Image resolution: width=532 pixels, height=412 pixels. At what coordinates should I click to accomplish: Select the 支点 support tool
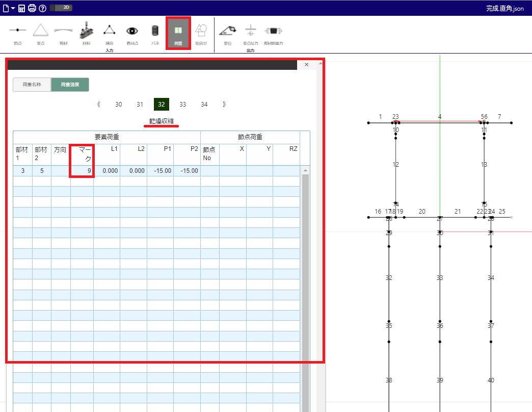pyautogui.click(x=41, y=34)
